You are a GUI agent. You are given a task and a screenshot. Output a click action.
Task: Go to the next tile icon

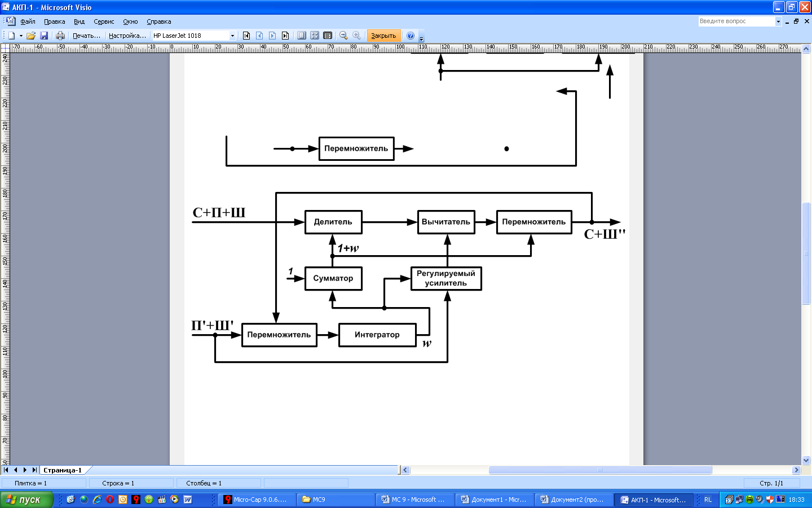pyautogui.click(x=272, y=36)
